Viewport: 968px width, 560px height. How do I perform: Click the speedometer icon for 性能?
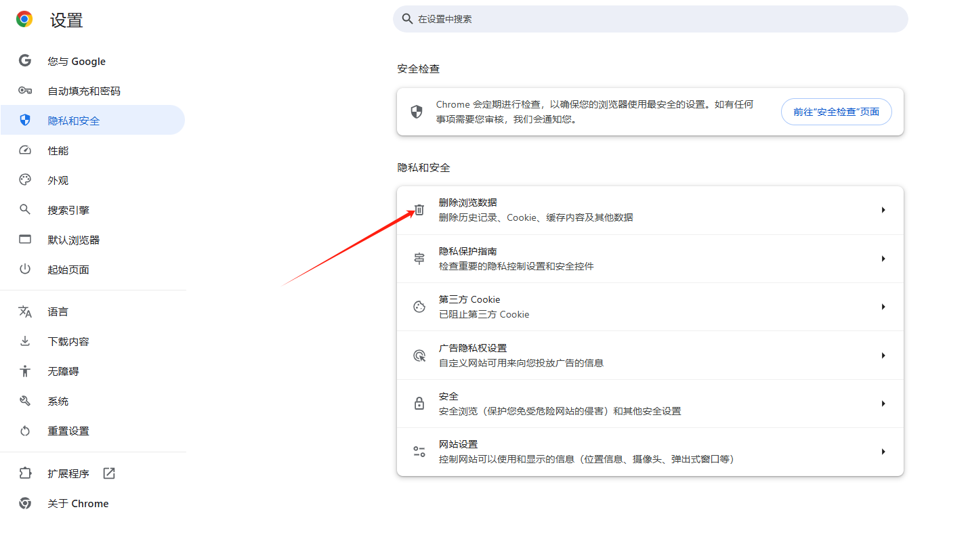click(25, 150)
